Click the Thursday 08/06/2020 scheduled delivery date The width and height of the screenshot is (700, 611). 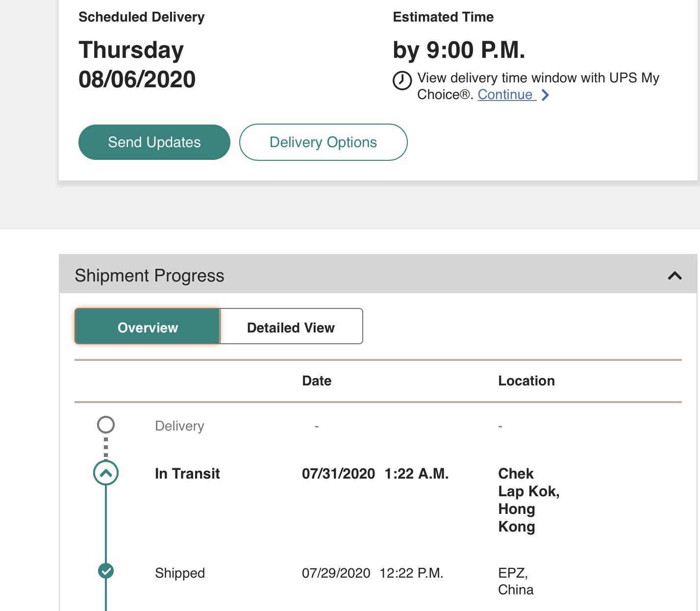(x=137, y=65)
